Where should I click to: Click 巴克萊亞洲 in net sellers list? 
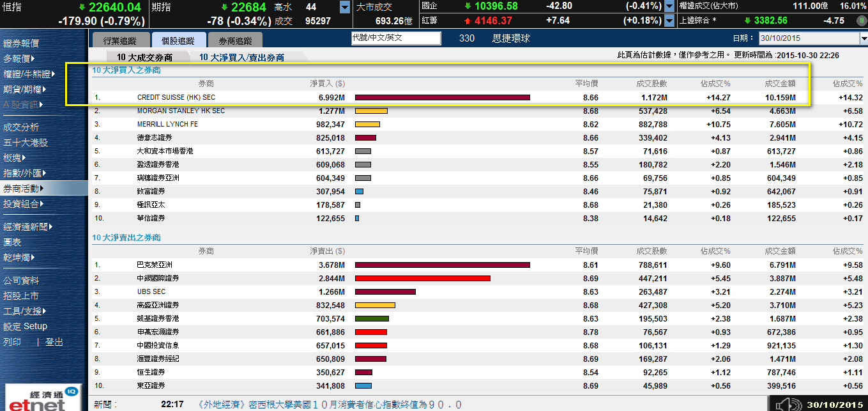(155, 265)
